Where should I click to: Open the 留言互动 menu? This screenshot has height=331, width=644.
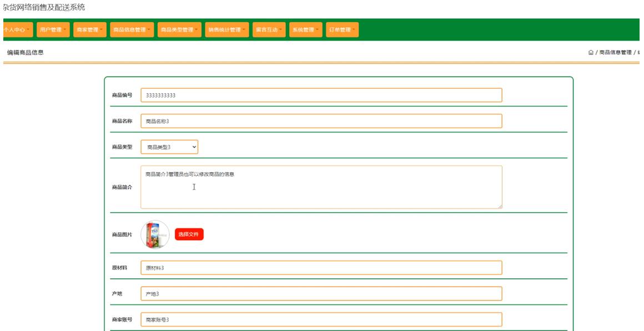pyautogui.click(x=269, y=29)
